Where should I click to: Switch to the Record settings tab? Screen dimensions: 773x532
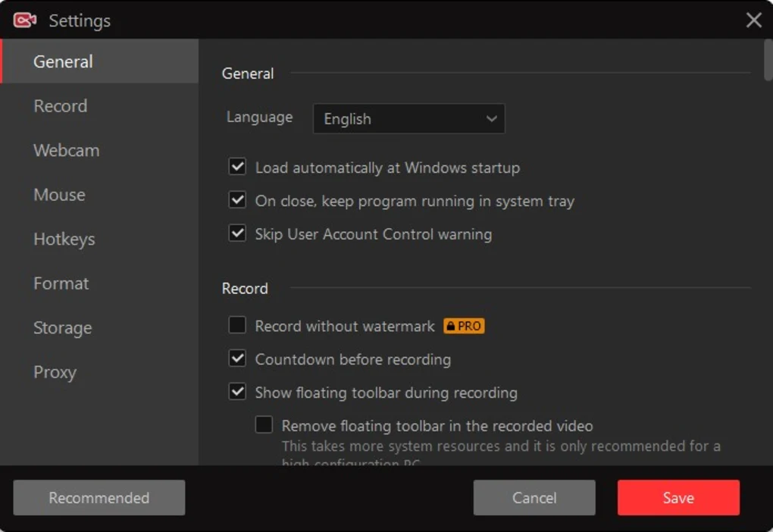tap(60, 105)
